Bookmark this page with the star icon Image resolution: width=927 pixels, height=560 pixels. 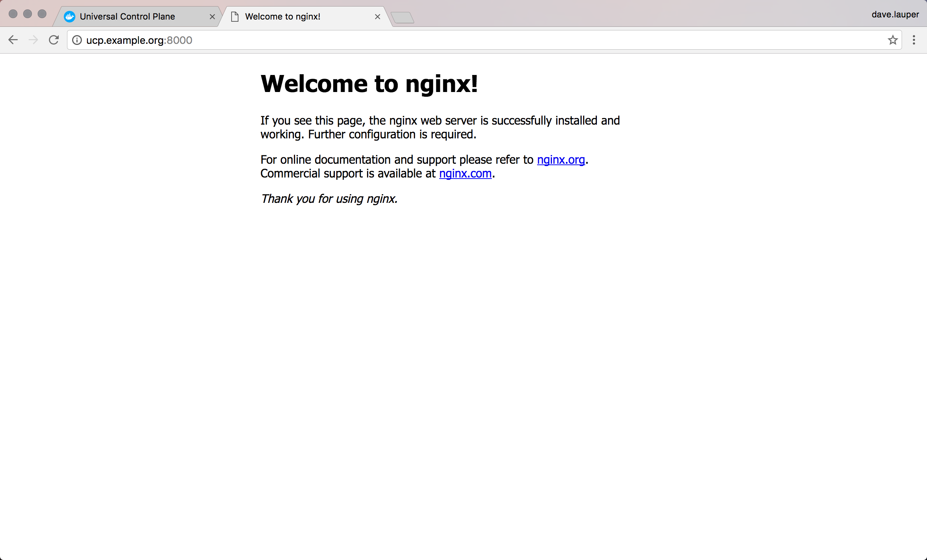tap(893, 40)
